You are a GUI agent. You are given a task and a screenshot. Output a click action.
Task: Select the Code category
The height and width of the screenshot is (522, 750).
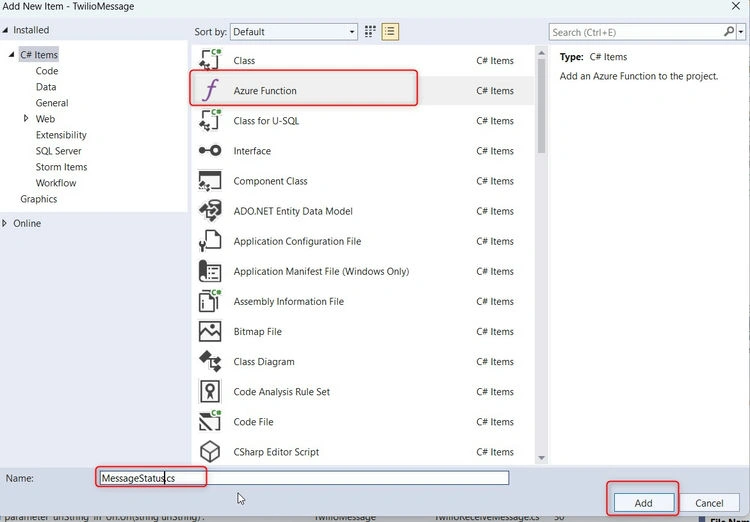point(47,71)
